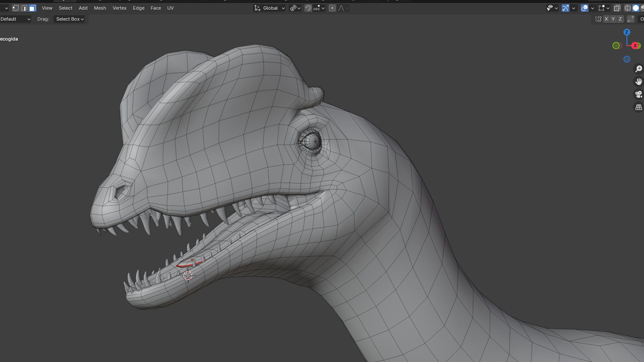
Task: Click the Z axis gizmo handle
Action: point(627,32)
